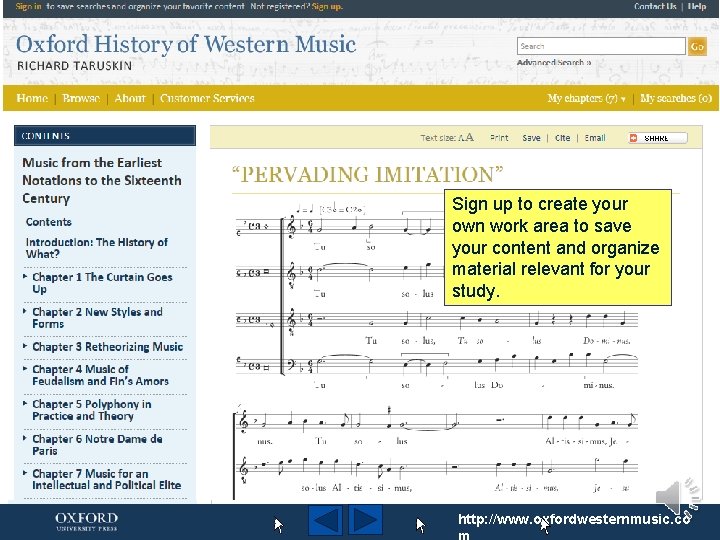Open the My chapters (7) dropdown
720x540 pixels.
[x=586, y=98]
